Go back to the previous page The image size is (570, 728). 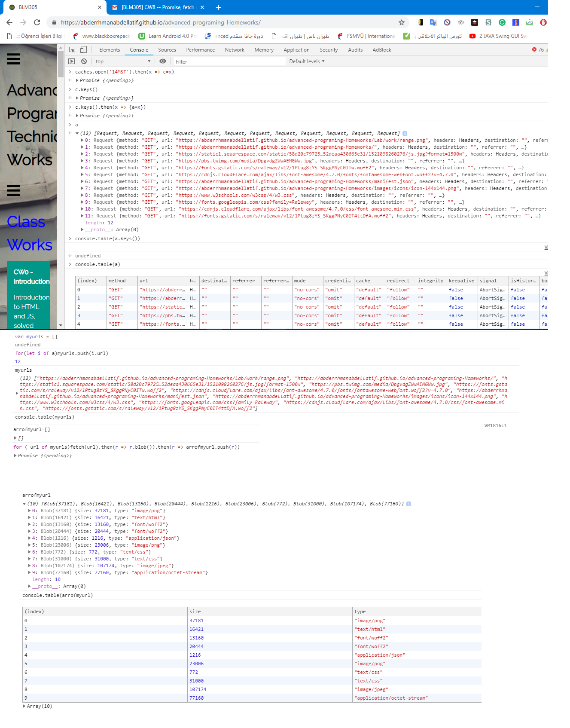click(9, 22)
